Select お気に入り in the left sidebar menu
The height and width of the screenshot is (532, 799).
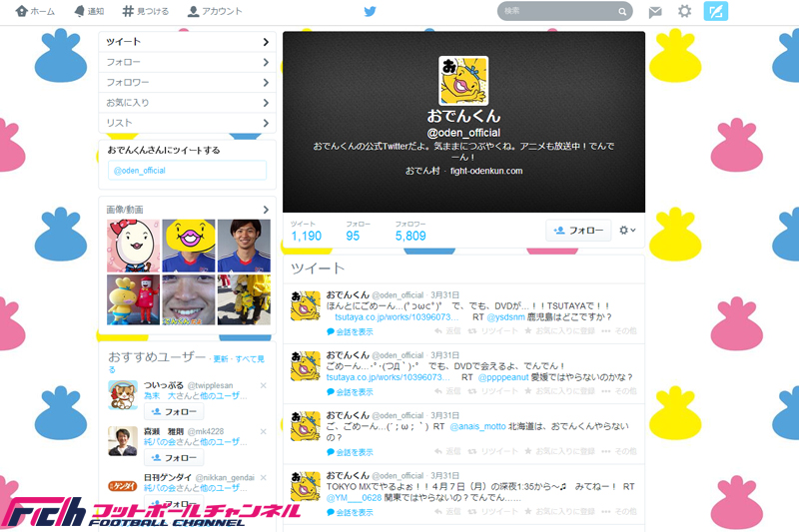(187, 102)
